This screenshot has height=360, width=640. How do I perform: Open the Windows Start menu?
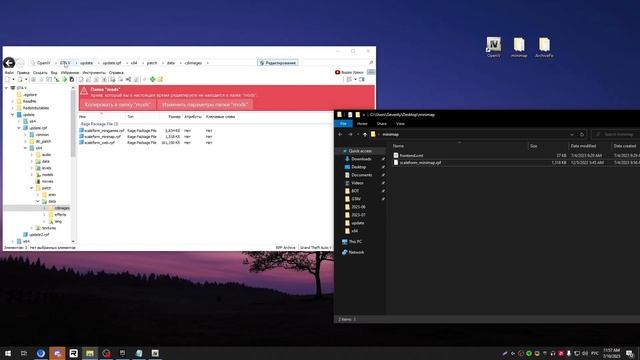point(8,353)
